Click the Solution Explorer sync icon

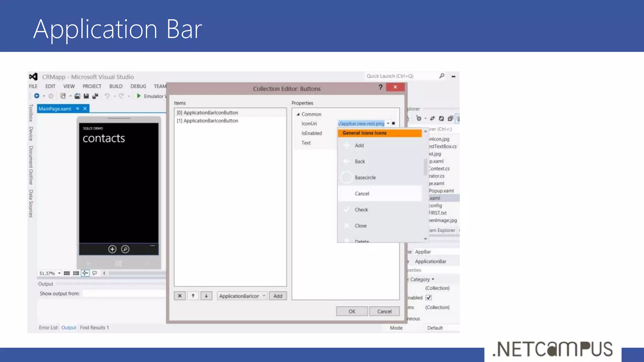(x=432, y=118)
